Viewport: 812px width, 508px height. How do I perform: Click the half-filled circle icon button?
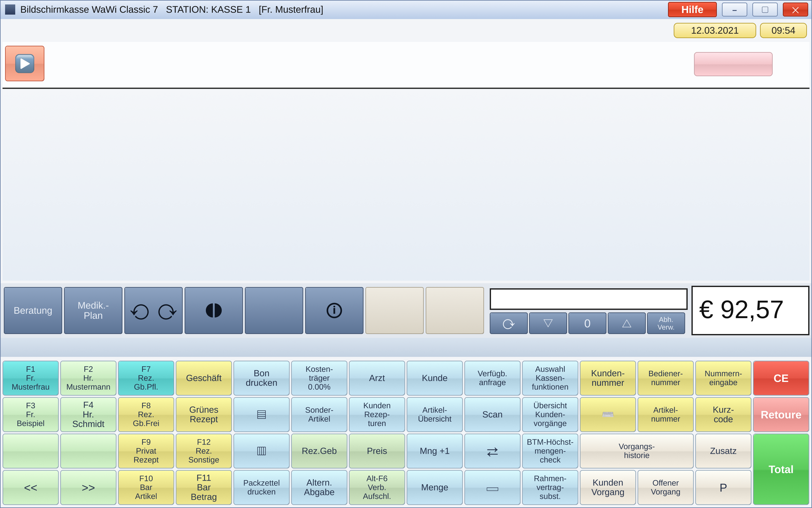214,311
